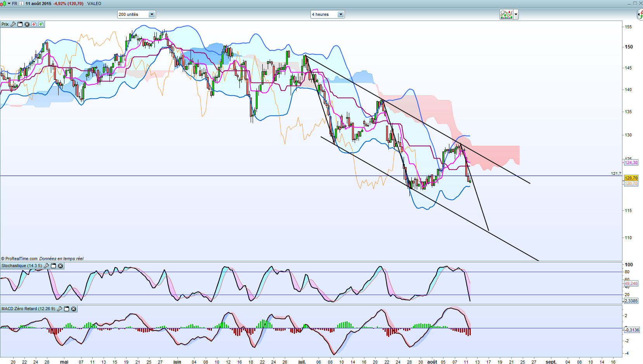Open Stochastique indicator settings wrench
Image resolution: width=643 pixels, height=364 pixels.
point(47,266)
